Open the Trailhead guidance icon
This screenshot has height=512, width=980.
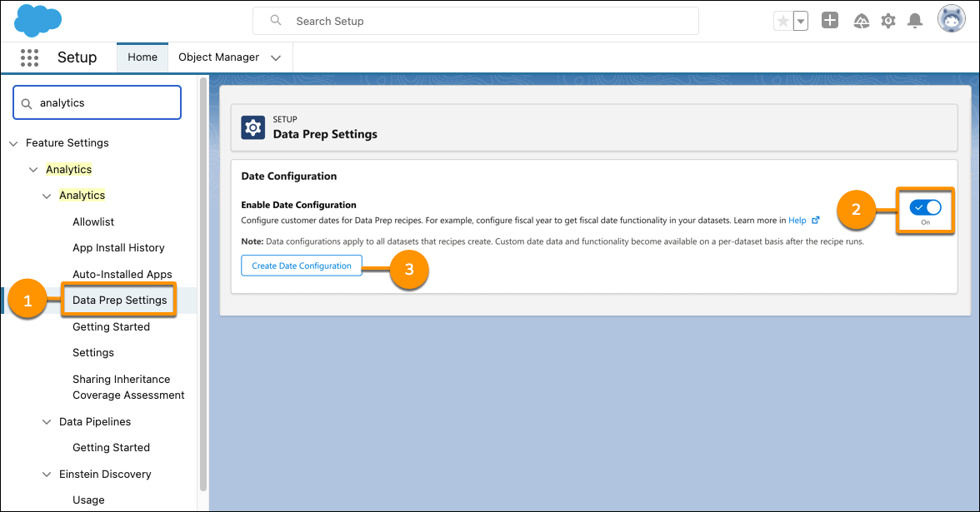coord(862,21)
